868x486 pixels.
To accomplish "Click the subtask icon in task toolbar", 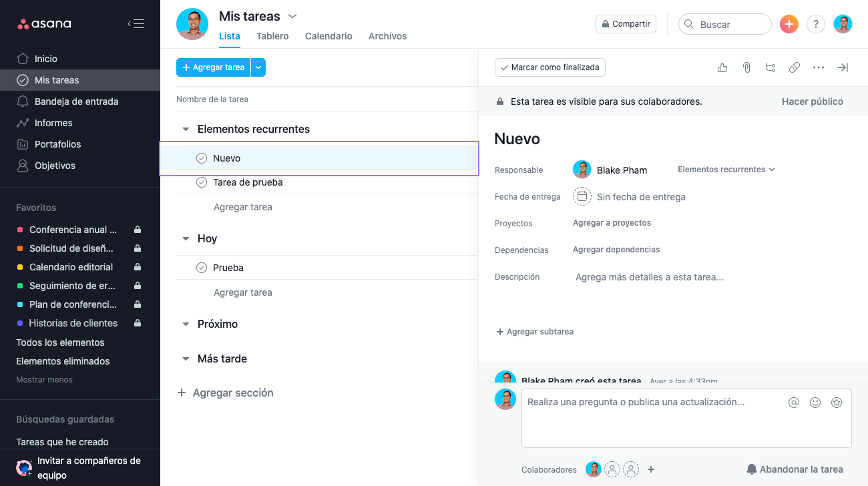I will (x=771, y=67).
